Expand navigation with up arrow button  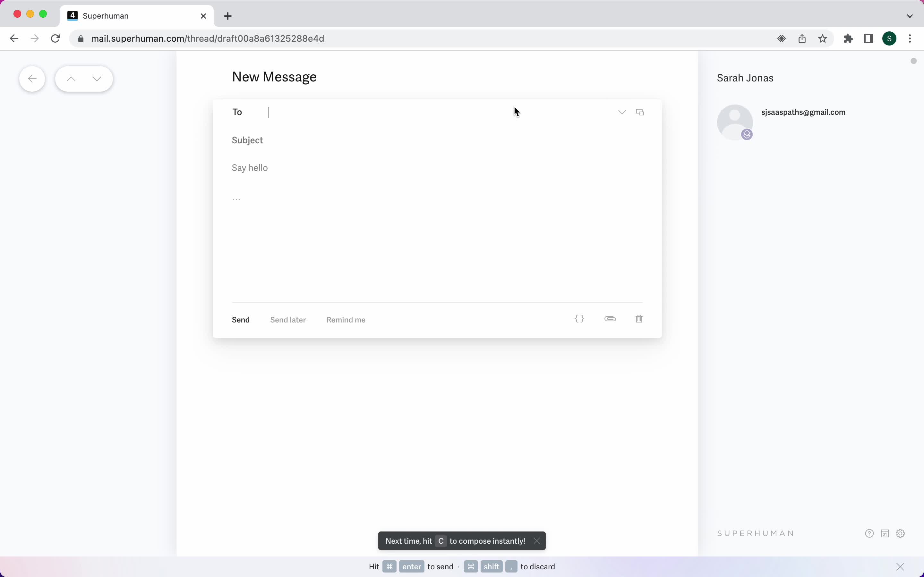pos(71,79)
